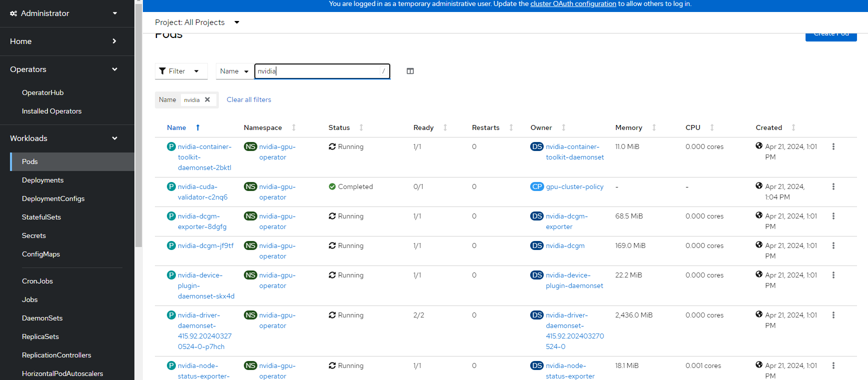
Task: Open kebab menu for nvidia-cuda-validator pod
Action: click(833, 186)
